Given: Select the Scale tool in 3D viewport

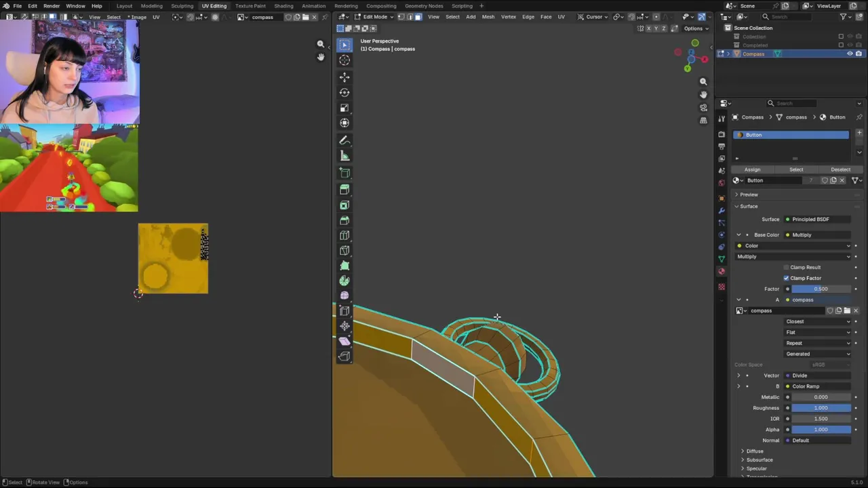Looking at the screenshot, I should (344, 108).
